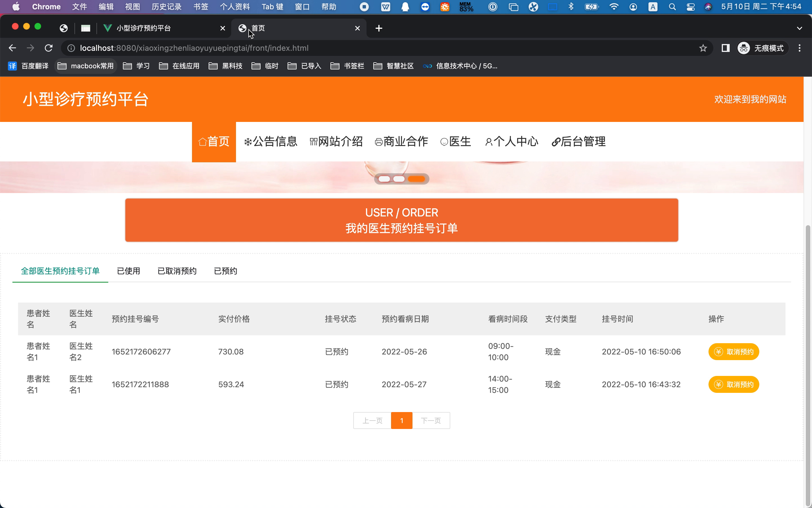
Task: Click the Bluetooth status icon
Action: 571,7
